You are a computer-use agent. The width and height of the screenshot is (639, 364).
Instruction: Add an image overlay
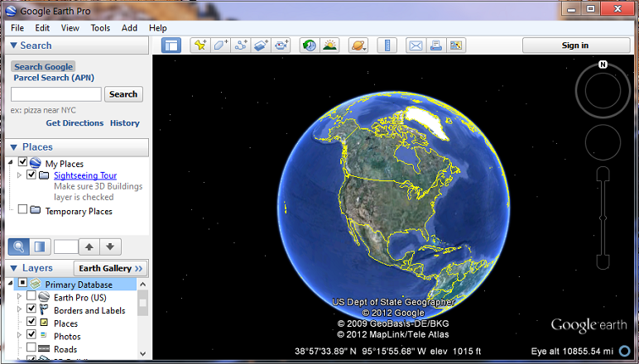point(261,45)
